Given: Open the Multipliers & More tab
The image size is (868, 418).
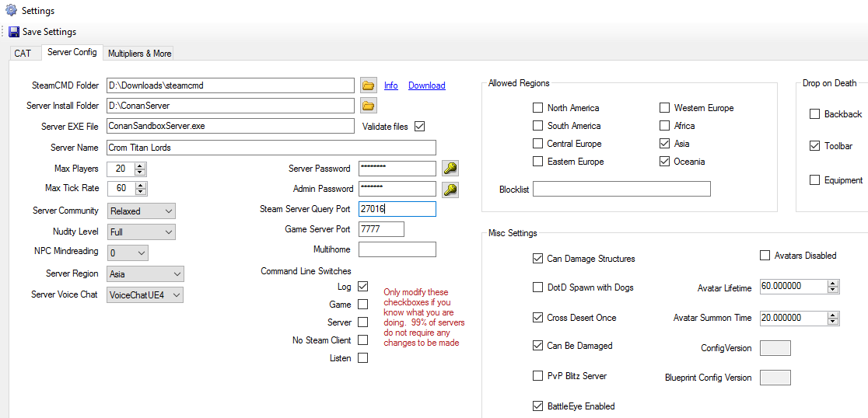Looking at the screenshot, I should [x=139, y=54].
